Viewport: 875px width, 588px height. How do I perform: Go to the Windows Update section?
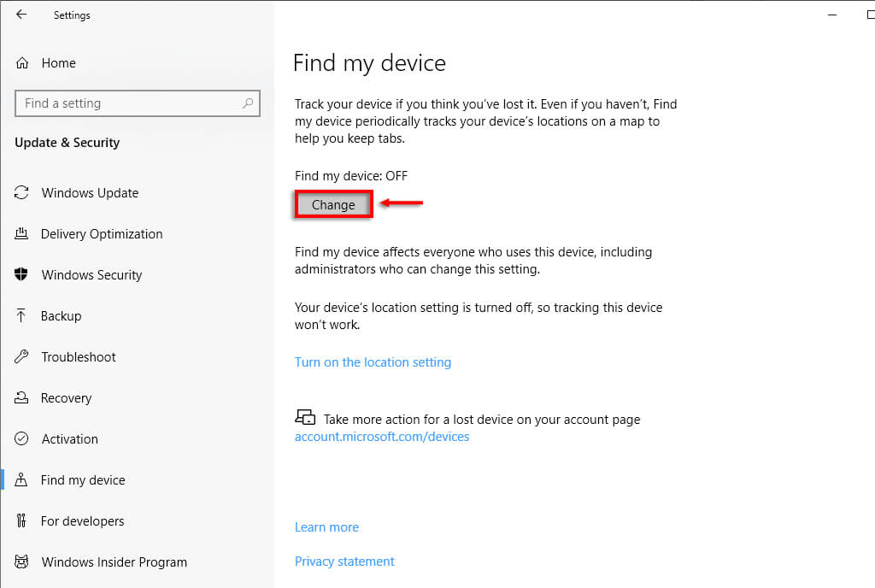90,193
